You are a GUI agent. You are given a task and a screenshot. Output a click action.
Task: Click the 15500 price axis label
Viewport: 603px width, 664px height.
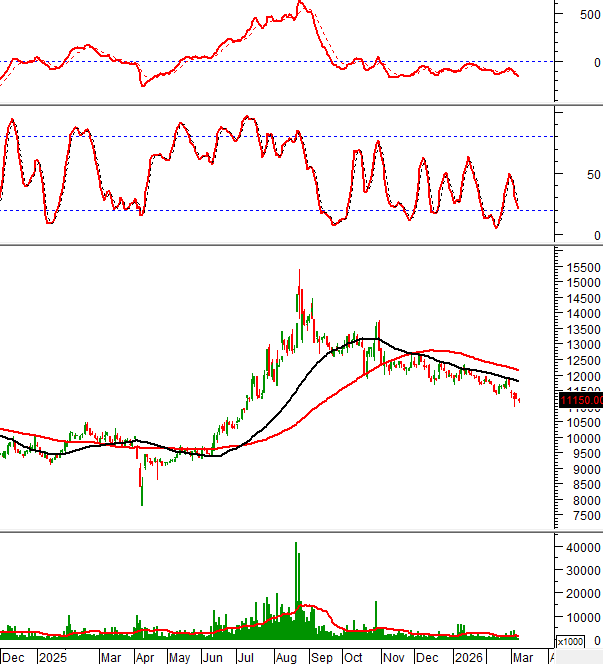tap(580, 268)
